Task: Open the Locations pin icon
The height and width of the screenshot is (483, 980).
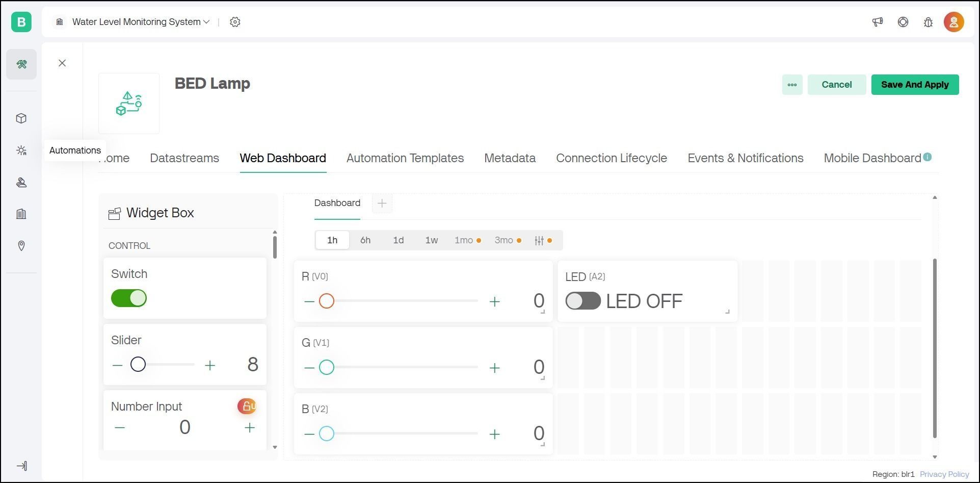Action: 21,246
